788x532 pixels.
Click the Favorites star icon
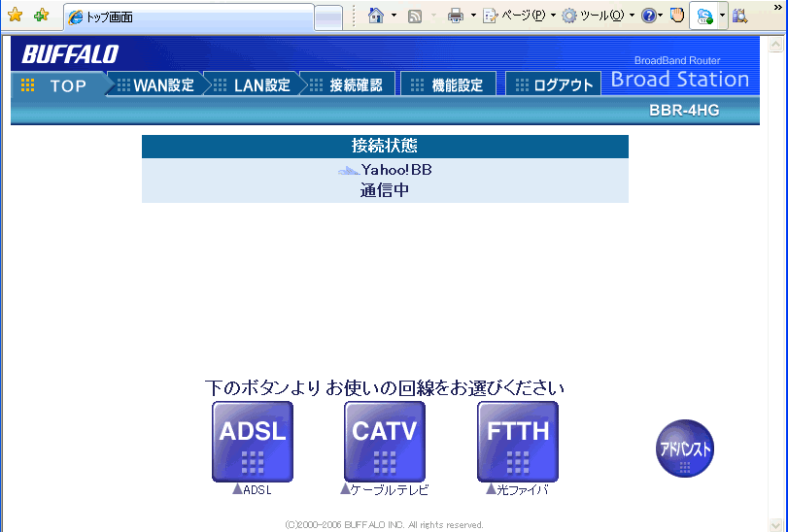pos(16,16)
